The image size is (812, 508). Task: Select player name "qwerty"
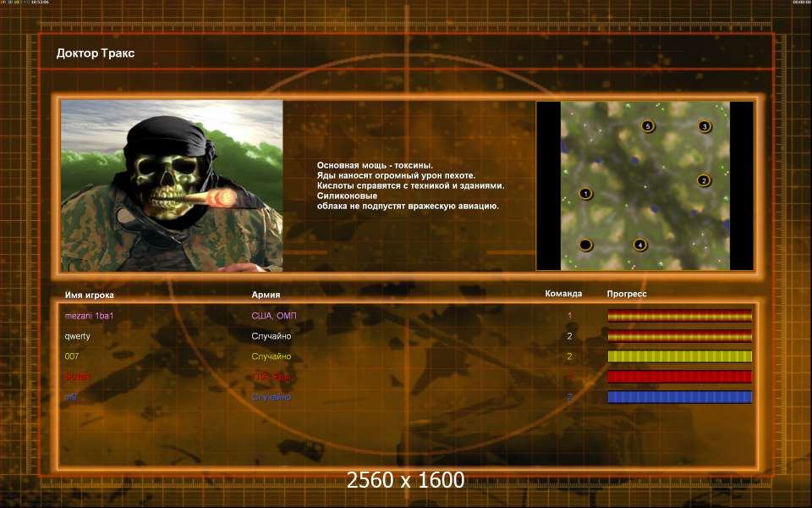(x=77, y=336)
